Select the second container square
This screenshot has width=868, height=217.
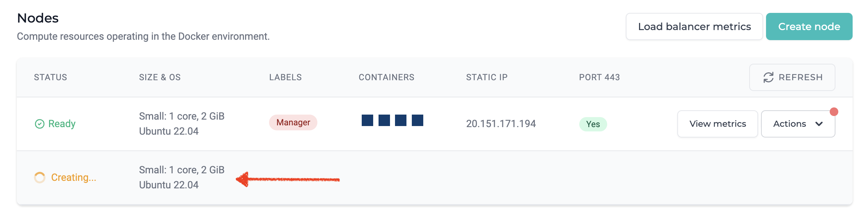click(x=384, y=120)
